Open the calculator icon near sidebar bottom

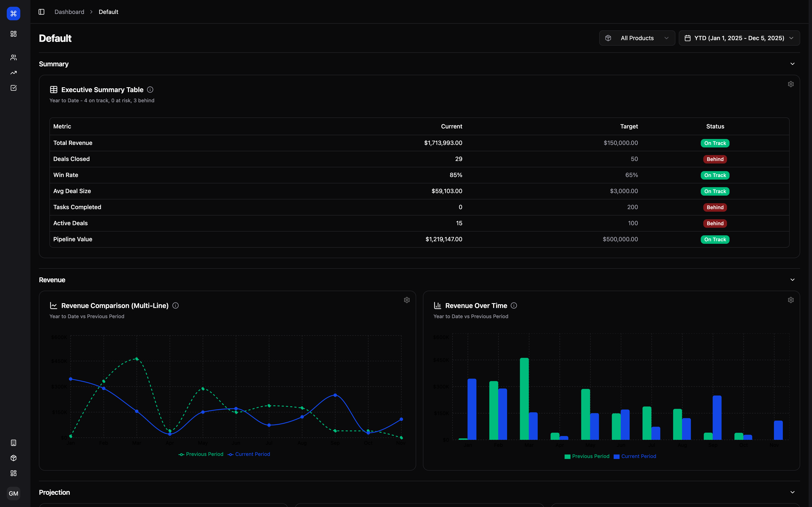[x=13, y=443]
